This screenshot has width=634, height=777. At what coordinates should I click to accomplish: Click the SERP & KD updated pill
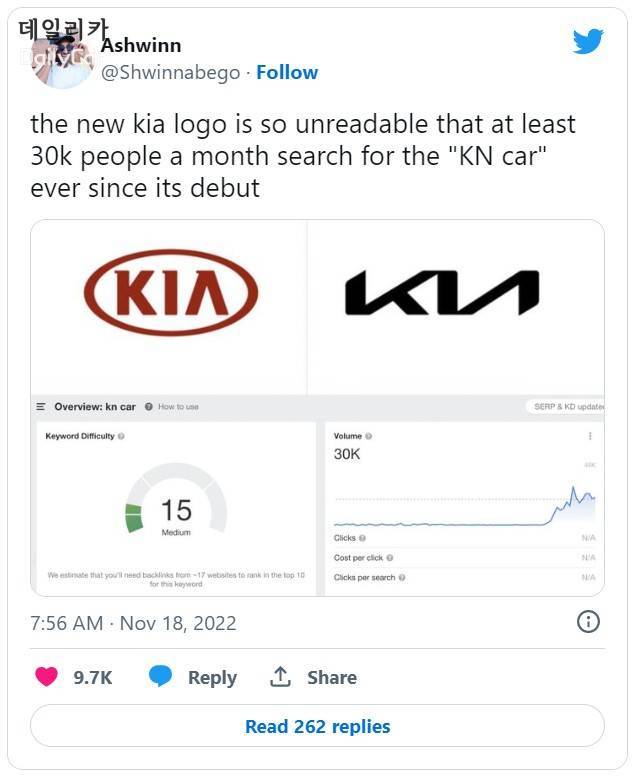tap(565, 407)
